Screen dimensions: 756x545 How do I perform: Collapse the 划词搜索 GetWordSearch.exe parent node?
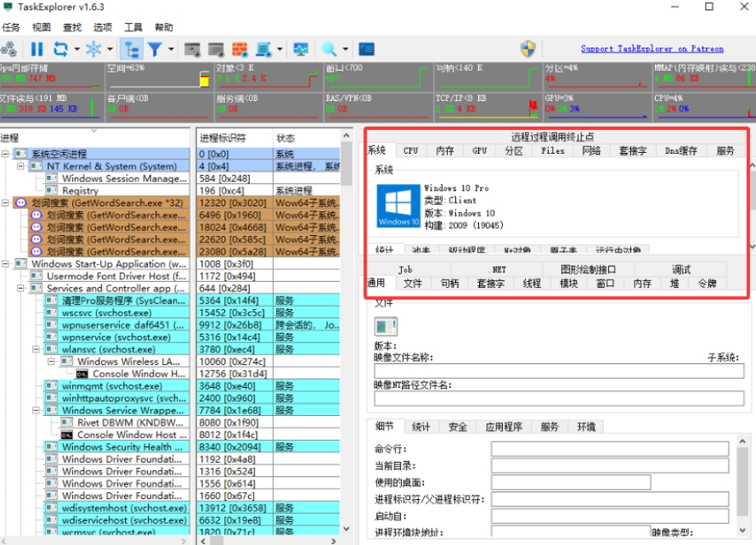pos(7,203)
